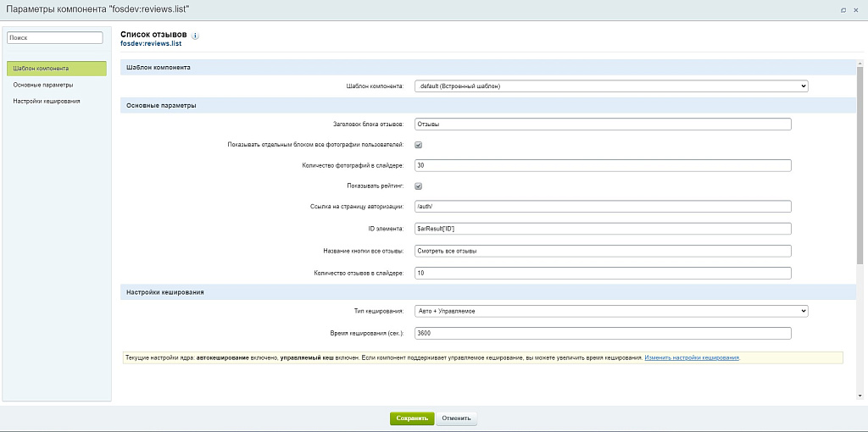This screenshot has width=868, height=432.
Task: Open the "Шаблон компонента" dropdown
Action: pyautogui.click(x=611, y=86)
